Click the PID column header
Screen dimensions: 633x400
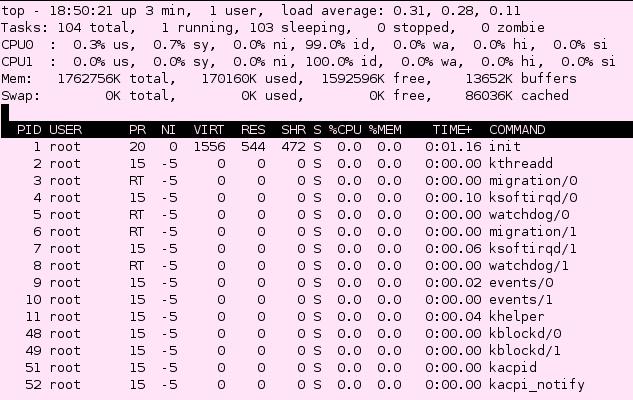[x=30, y=130]
